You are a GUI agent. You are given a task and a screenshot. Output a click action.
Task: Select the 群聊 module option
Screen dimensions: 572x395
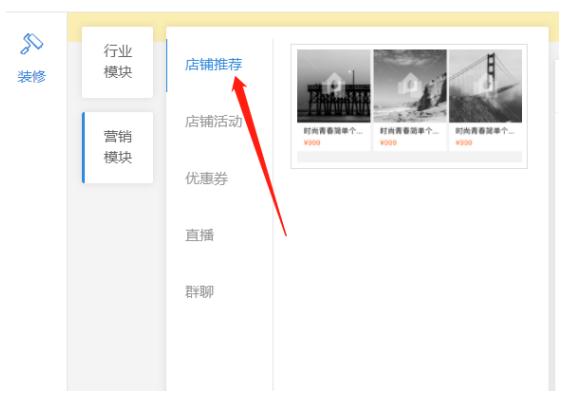pos(199,292)
